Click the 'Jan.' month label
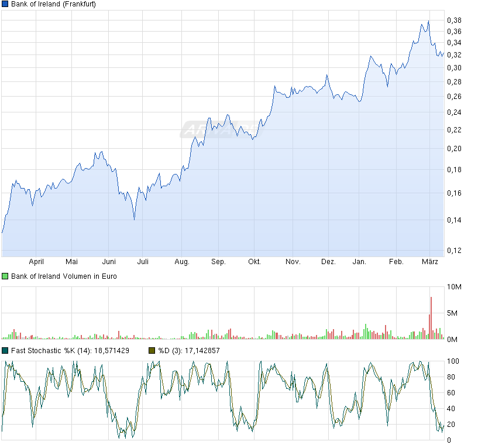This screenshot has width=478, height=448. [359, 262]
